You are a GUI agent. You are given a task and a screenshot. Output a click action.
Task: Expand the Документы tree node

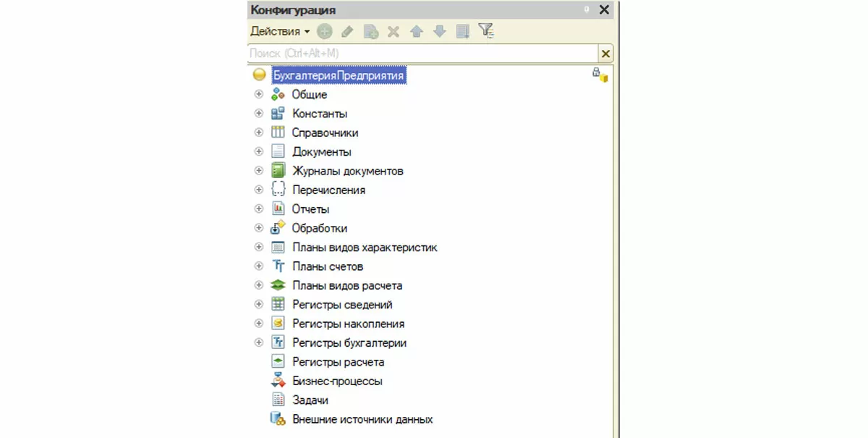tap(258, 152)
